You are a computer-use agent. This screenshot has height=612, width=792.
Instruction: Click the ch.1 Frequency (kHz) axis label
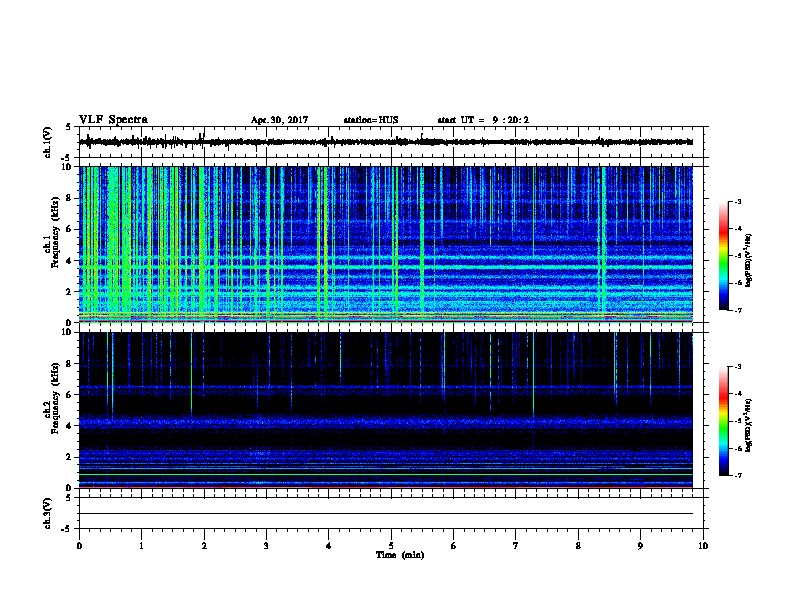[55, 233]
